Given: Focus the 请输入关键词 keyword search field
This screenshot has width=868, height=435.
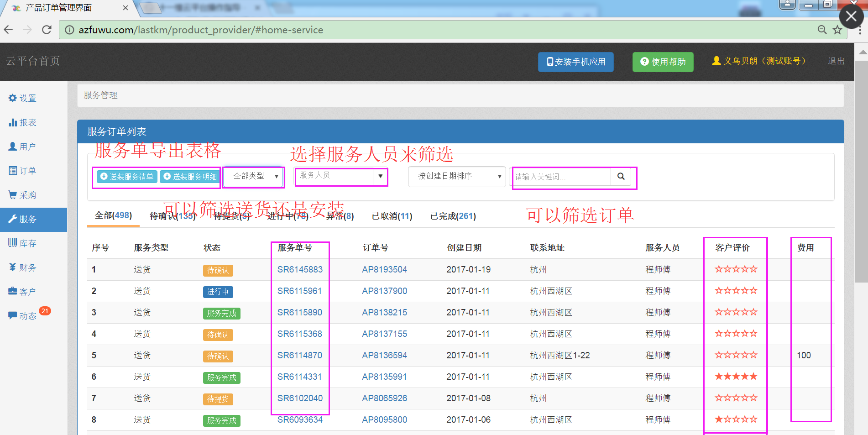Looking at the screenshot, I should tap(561, 177).
